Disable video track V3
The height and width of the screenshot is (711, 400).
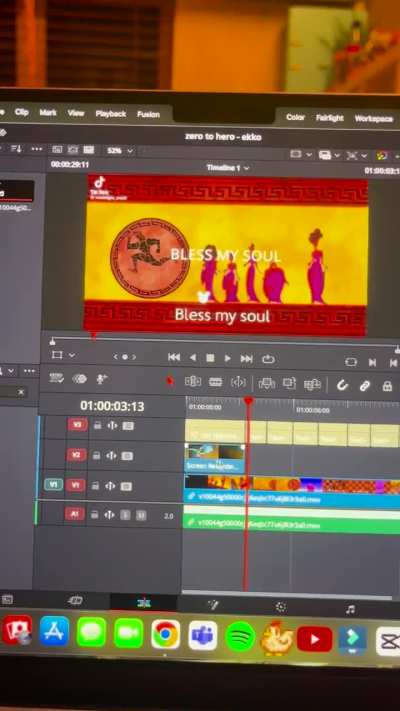128,426
